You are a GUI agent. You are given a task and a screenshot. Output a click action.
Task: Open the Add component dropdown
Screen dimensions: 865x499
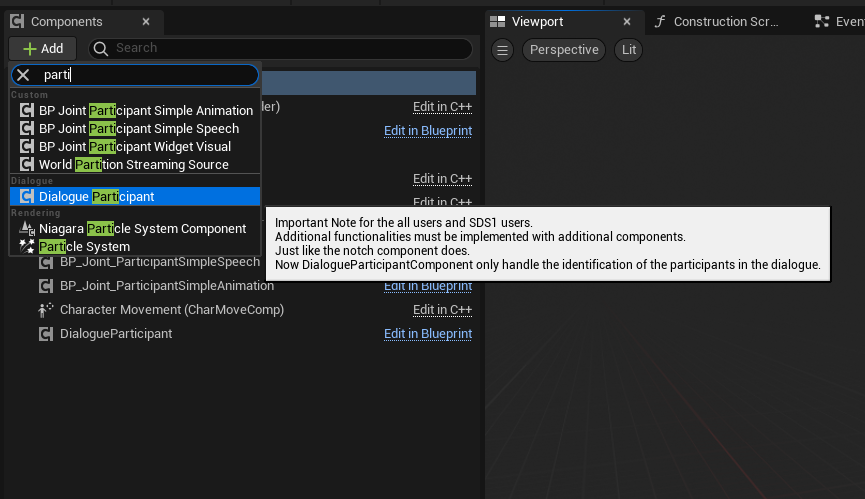(42, 48)
